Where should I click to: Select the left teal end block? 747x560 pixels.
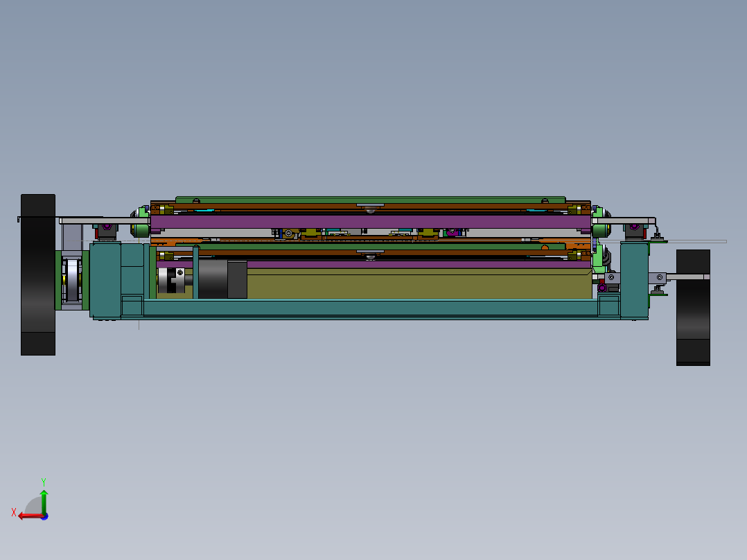click(x=105, y=280)
